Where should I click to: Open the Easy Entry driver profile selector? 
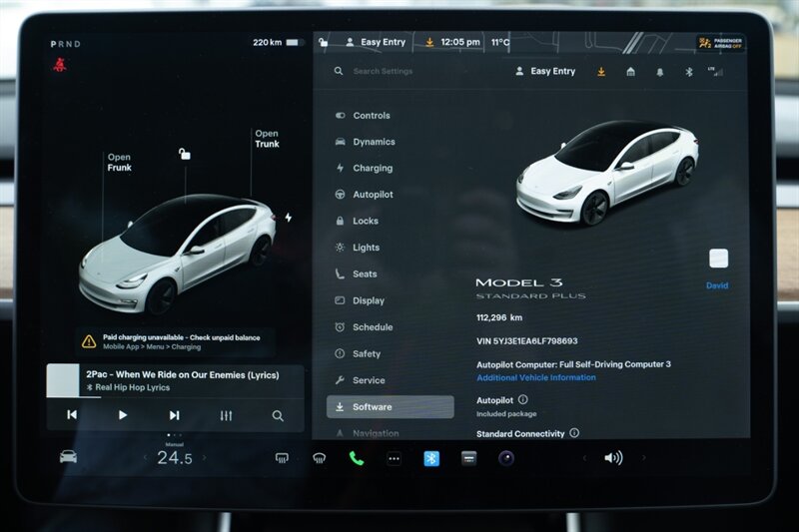click(545, 72)
